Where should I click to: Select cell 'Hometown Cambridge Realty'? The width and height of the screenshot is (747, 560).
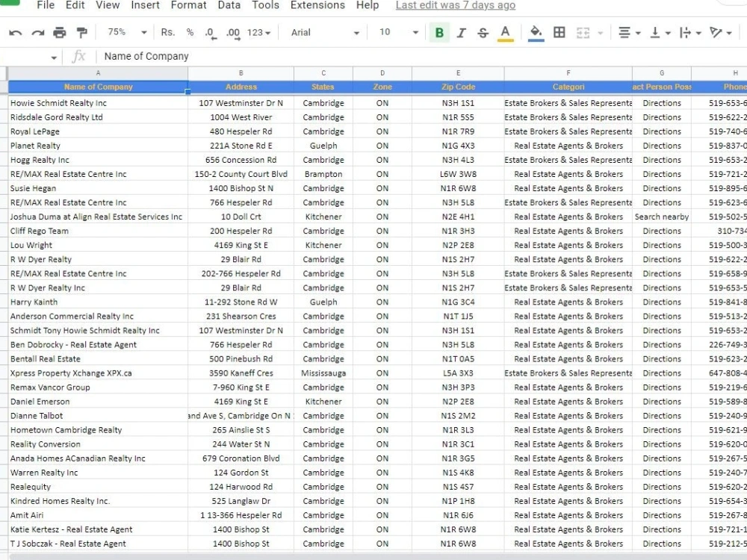coord(98,431)
